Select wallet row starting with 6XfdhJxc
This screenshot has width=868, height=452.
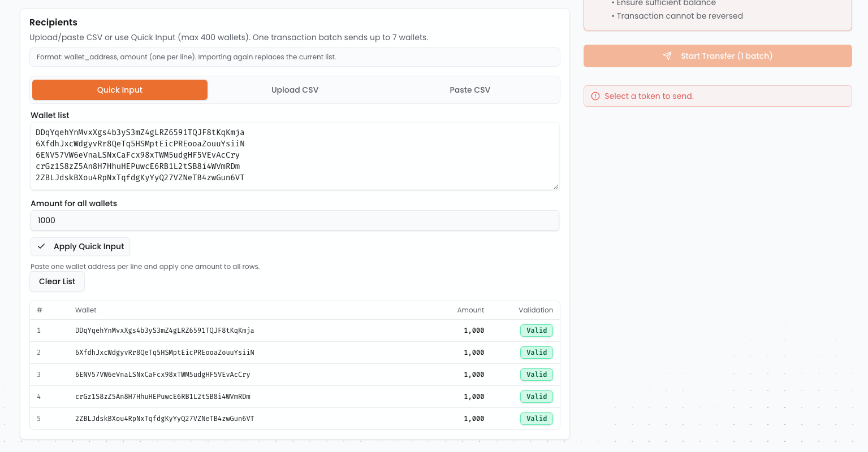165,353
